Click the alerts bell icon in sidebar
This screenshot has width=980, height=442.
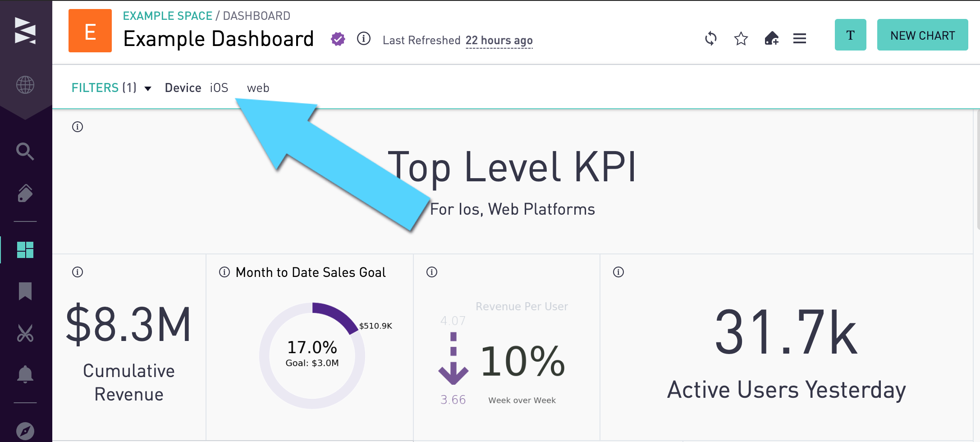tap(25, 374)
